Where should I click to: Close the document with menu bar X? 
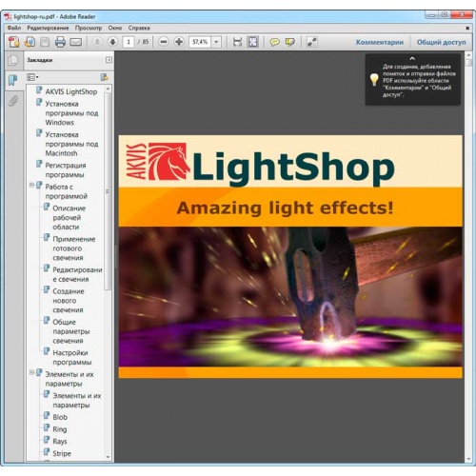467,28
